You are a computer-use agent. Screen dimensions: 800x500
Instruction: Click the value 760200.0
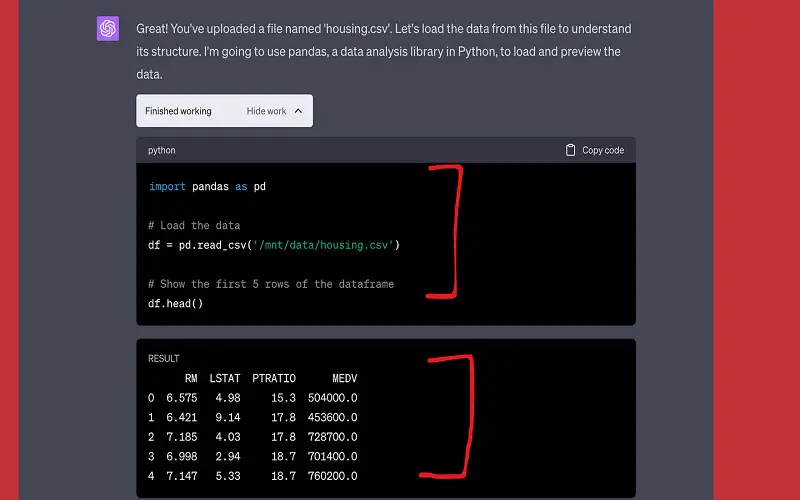pyautogui.click(x=333, y=476)
